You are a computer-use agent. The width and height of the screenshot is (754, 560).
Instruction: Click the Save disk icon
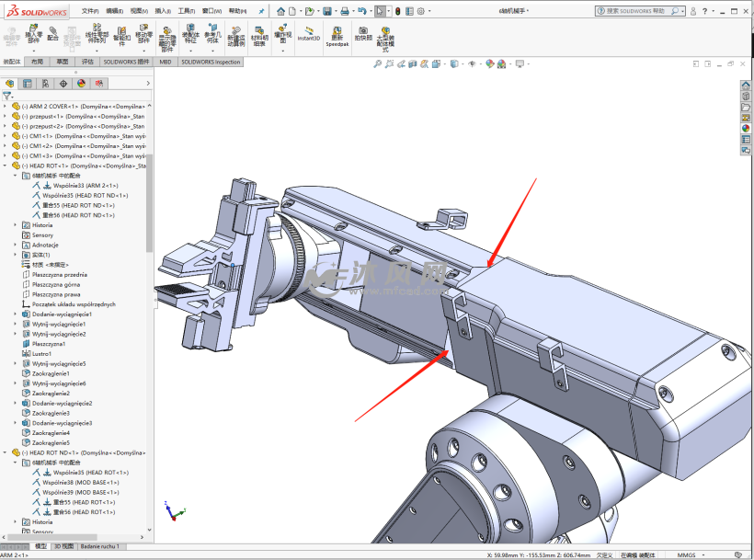click(326, 11)
